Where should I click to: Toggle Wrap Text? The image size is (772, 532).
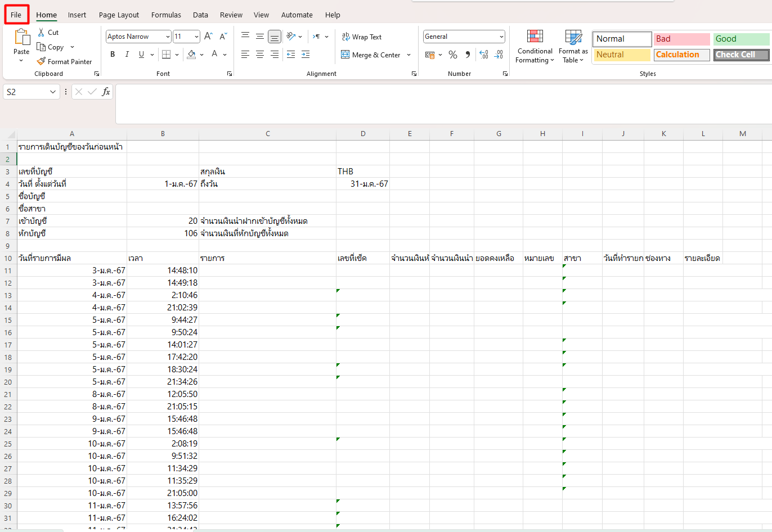(x=362, y=37)
